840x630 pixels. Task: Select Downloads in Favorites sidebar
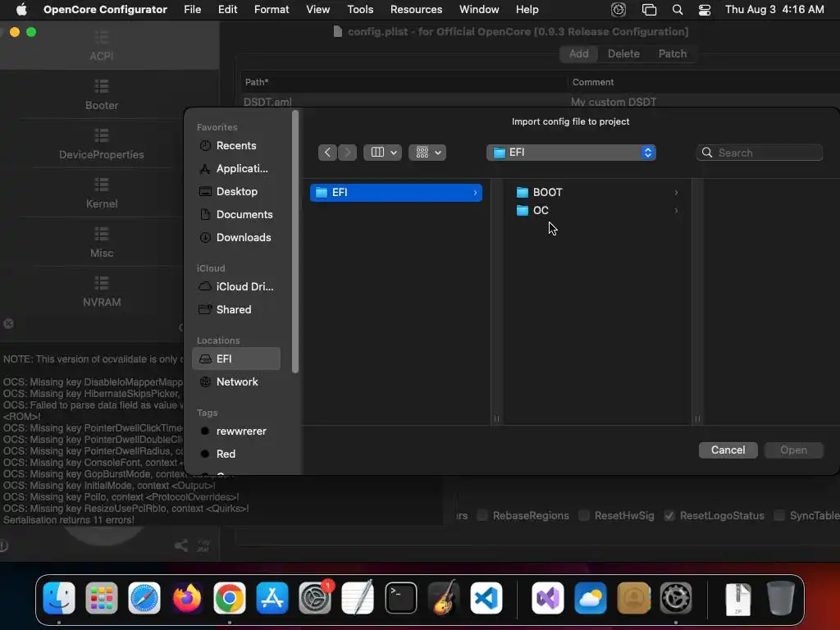coord(235,238)
